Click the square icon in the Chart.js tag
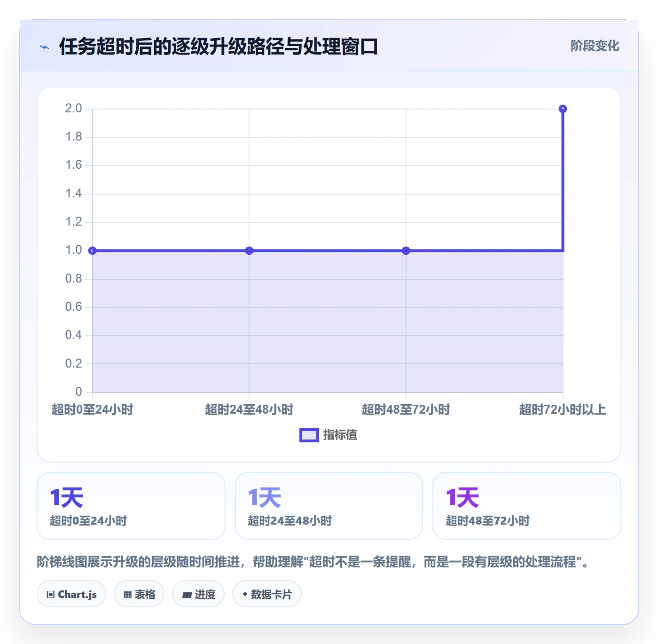Screen dimensions: 658x644 (x=51, y=595)
